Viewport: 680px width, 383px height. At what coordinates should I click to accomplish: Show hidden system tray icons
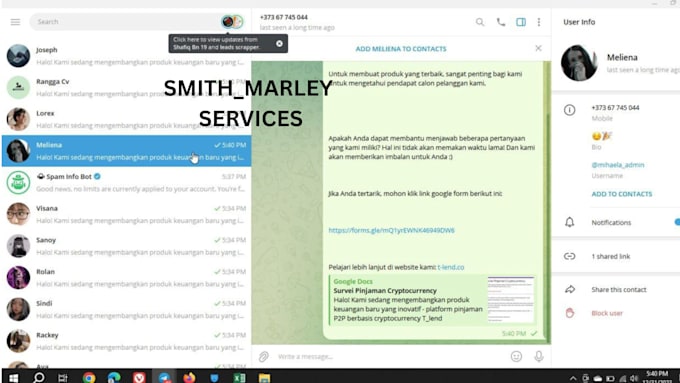pos(572,378)
